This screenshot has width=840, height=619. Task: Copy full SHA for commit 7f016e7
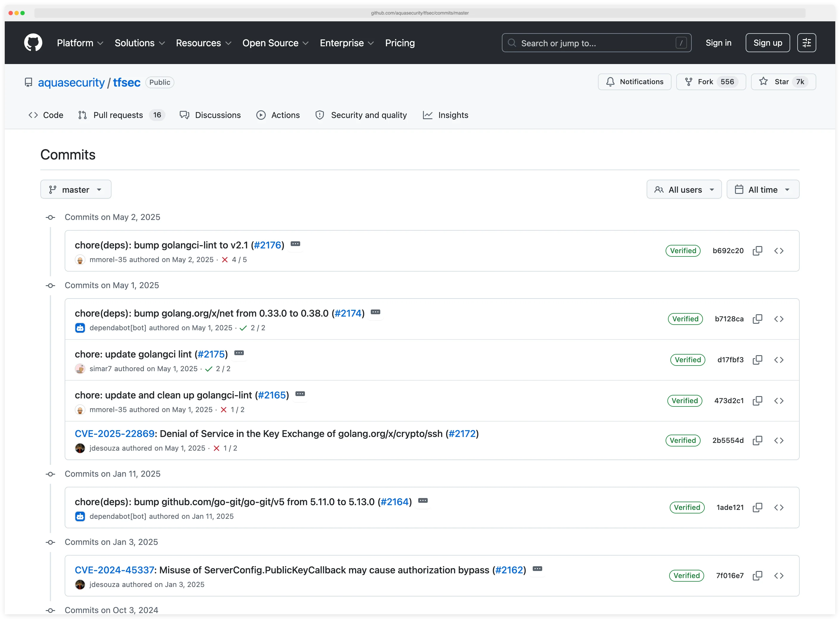(757, 575)
